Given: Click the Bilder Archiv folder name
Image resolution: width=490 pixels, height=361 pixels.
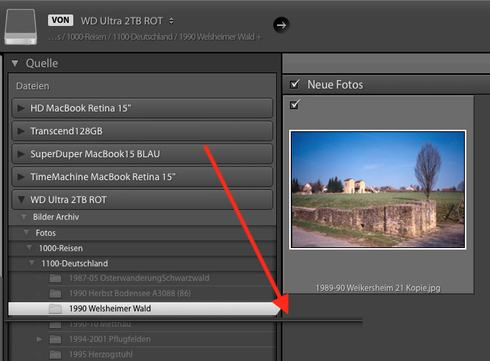Looking at the screenshot, I should (x=56, y=217).
